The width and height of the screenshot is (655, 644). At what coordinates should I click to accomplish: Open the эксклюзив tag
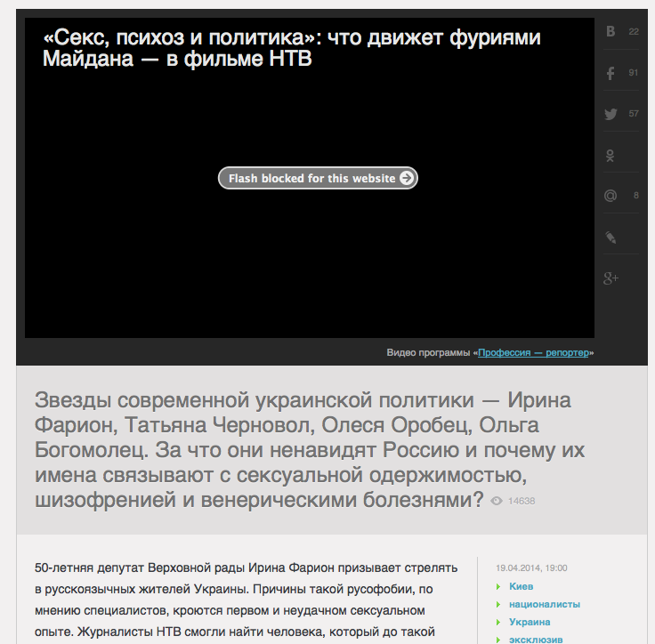(536, 640)
